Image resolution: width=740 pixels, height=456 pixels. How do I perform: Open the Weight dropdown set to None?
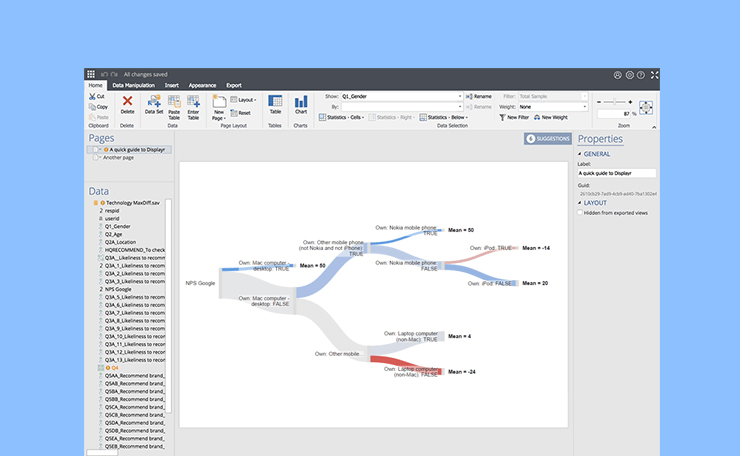pyautogui.click(x=552, y=106)
